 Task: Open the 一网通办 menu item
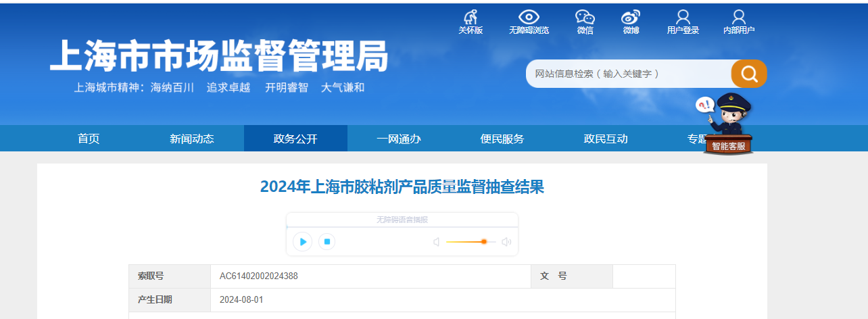399,139
